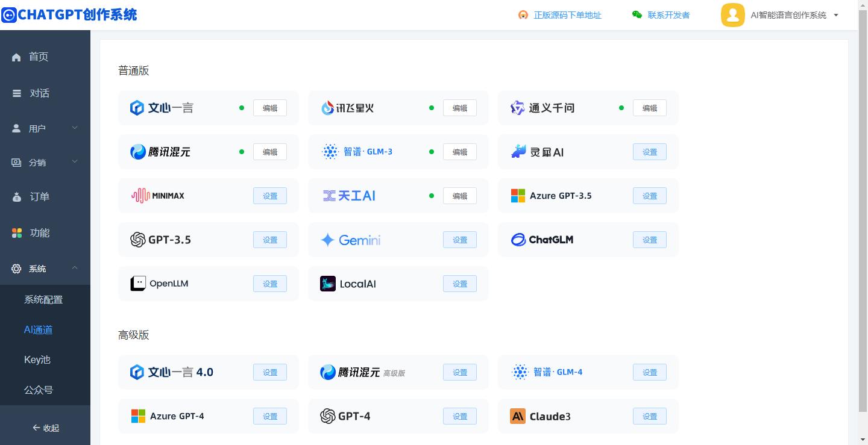Image resolution: width=868 pixels, height=445 pixels.
Task: Click the CHATGPT创作系统 logo icon
Action: pyautogui.click(x=9, y=14)
